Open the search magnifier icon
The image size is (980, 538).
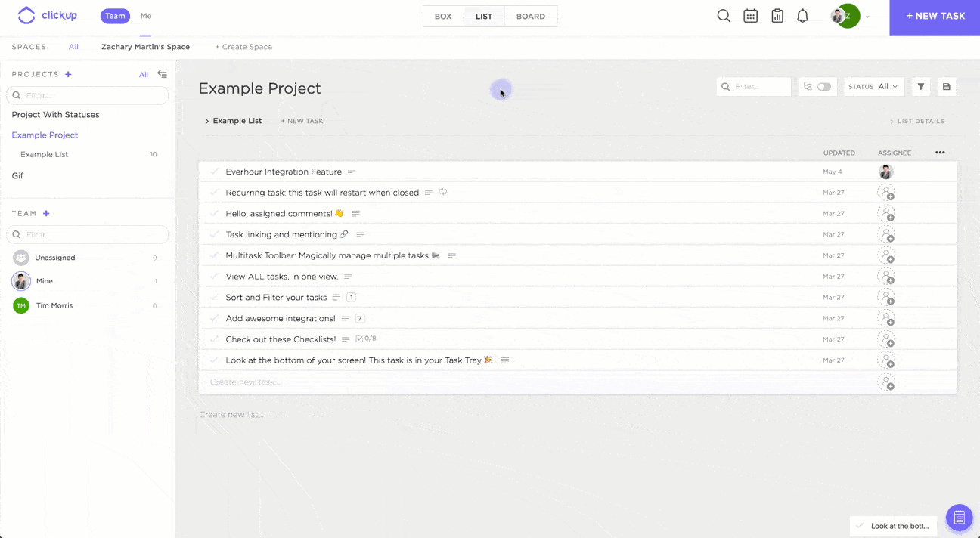[724, 16]
